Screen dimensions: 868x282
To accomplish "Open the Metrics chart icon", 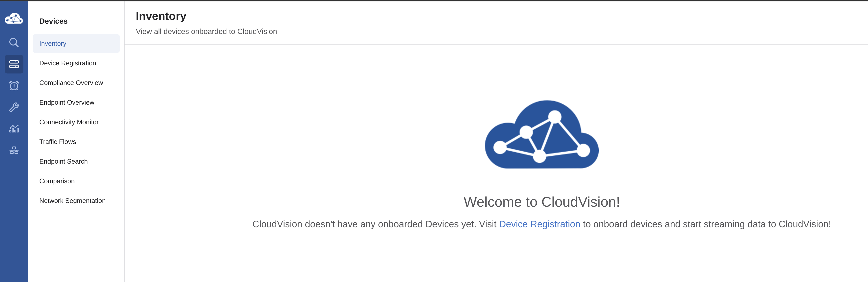I will pos(14,129).
